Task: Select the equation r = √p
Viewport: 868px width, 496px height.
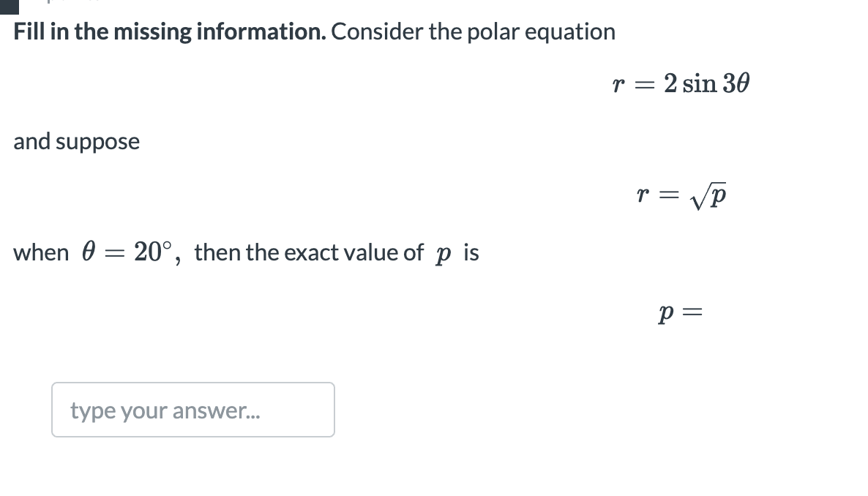Action: point(681,195)
